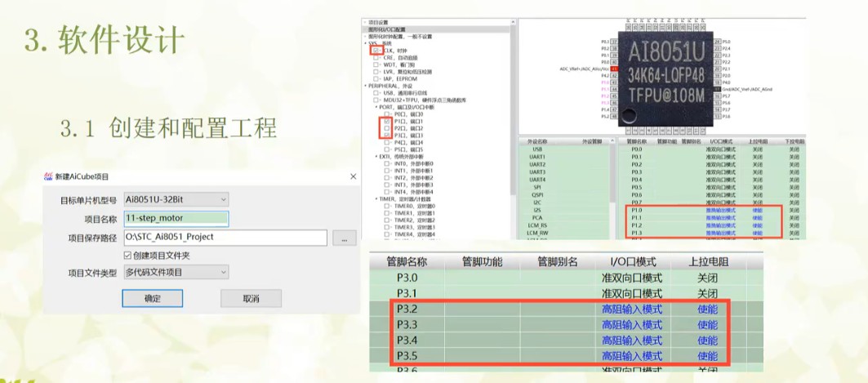Click P3.4 row's 高阻输入模式 cell
868x383 pixels.
coord(632,340)
